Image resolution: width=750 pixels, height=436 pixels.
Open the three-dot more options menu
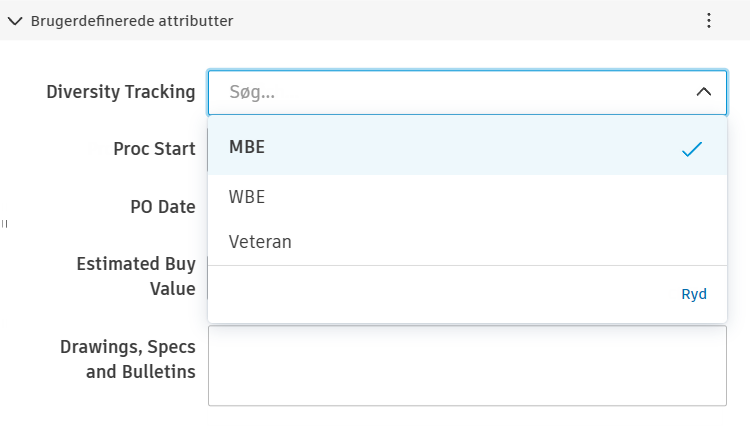[x=709, y=20]
